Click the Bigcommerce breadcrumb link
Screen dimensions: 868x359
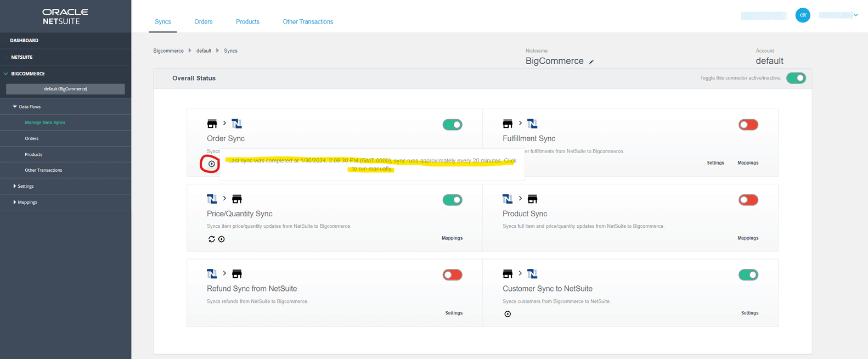pyautogui.click(x=168, y=51)
